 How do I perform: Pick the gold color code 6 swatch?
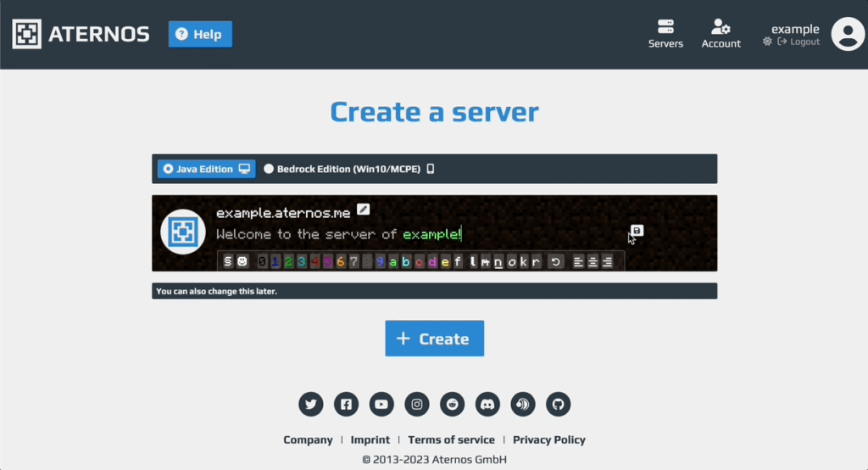click(341, 261)
